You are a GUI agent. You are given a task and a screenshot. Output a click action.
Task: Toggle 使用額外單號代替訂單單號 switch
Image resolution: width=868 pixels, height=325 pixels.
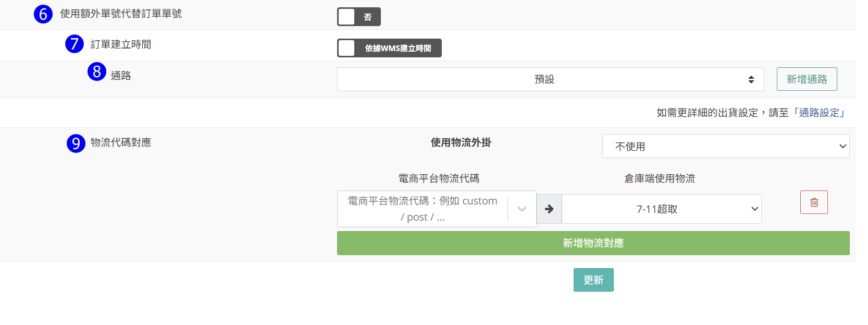coord(358,17)
